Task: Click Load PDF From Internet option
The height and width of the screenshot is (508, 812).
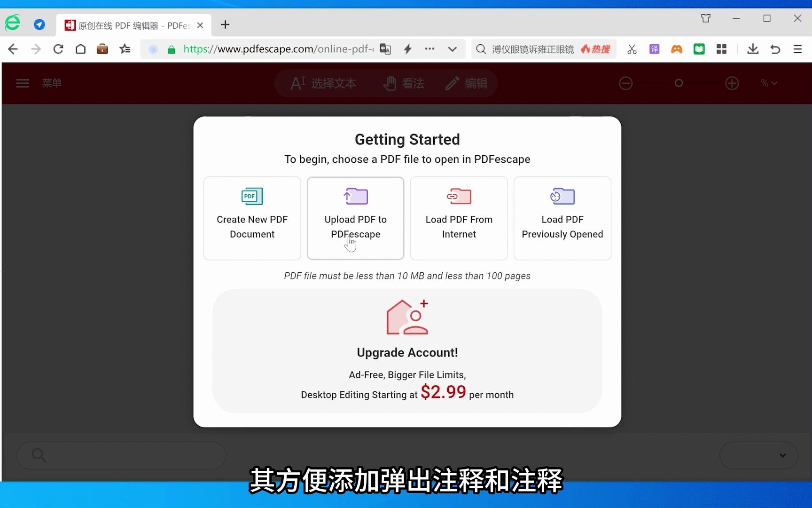Action: coord(459,218)
